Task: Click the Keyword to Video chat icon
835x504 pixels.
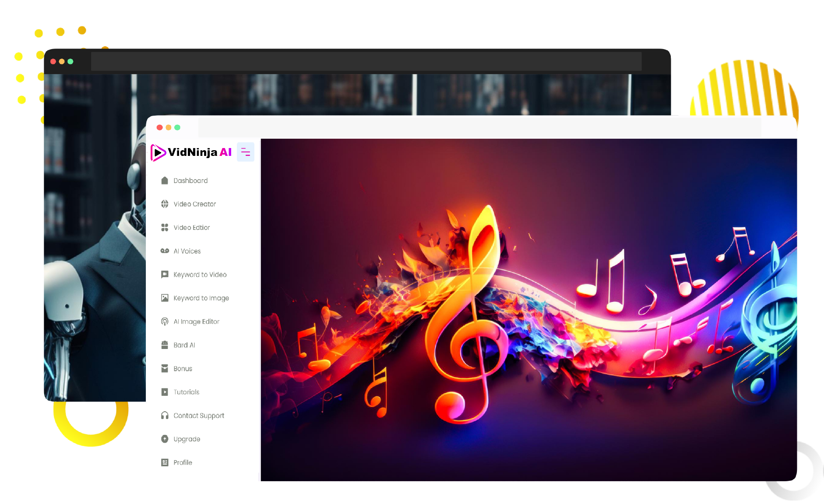Action: pos(165,275)
